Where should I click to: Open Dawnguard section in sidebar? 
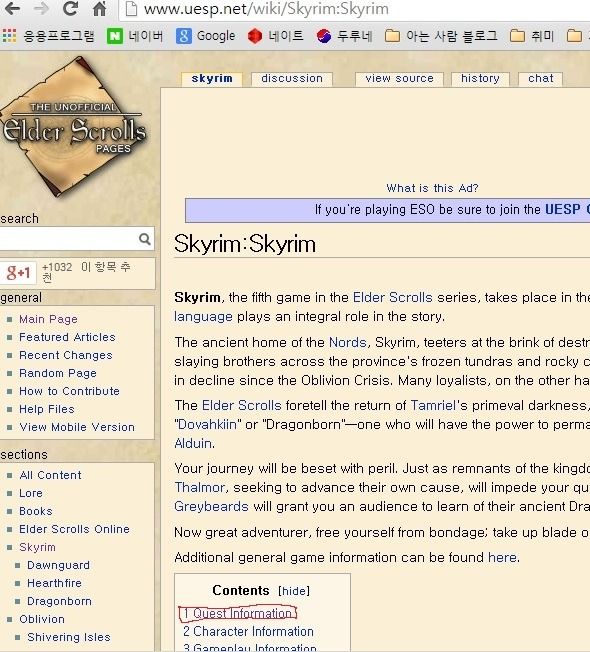coord(58,565)
